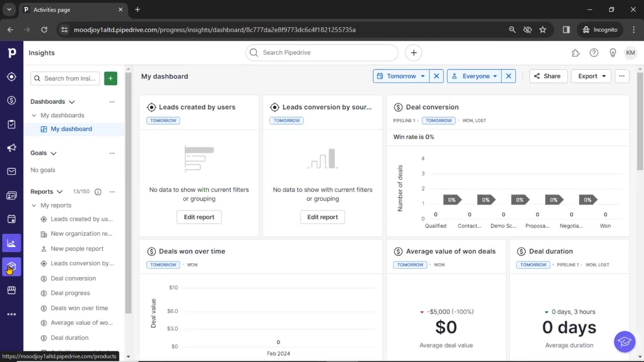Click Edit report under Leads created by users
This screenshot has height=362, width=644.
coord(199,217)
